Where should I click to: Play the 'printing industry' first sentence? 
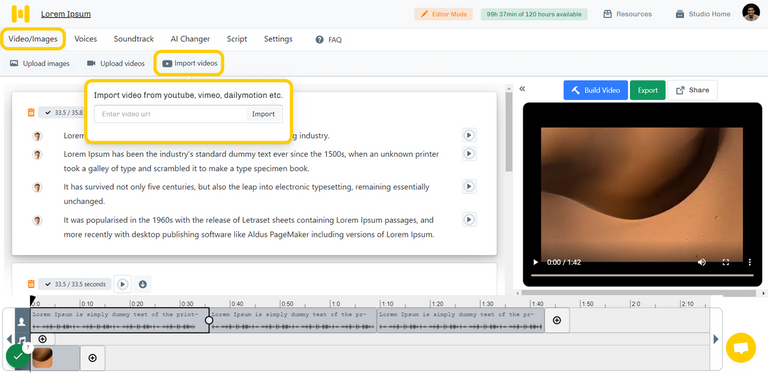pyautogui.click(x=469, y=135)
